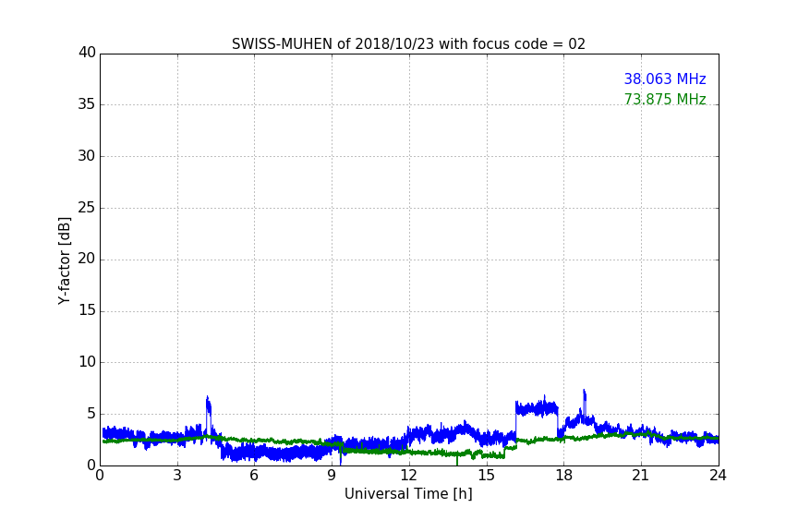798x532 pixels.
Task: Click the 'Y-factor [dB]' axis label
Action: (x=64, y=260)
